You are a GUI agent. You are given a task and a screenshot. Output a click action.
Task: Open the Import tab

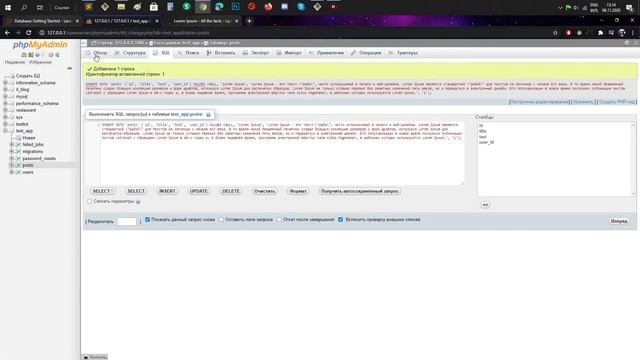coord(289,53)
